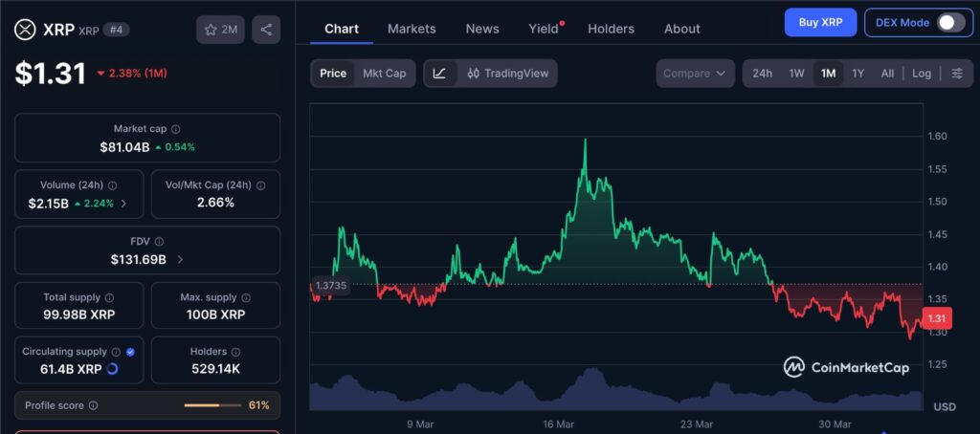Click the 61.4B XRP circulating supply value
The image size is (980, 434).
coord(71,369)
